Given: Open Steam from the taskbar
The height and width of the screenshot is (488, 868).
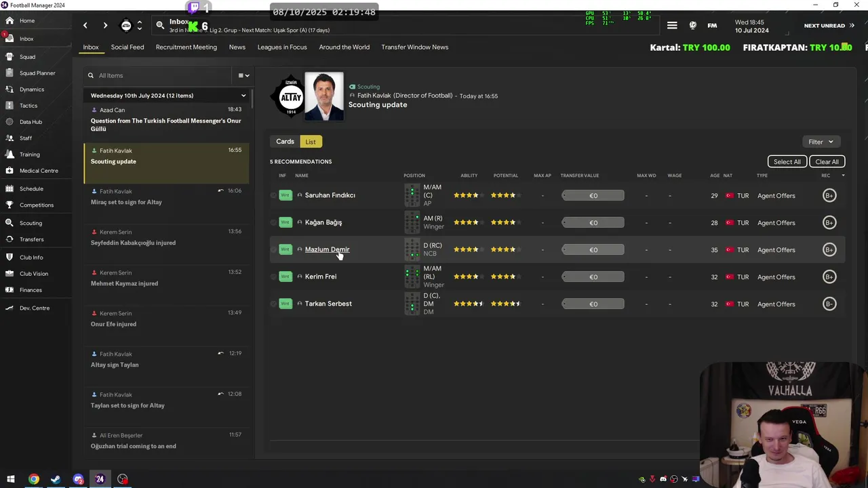Looking at the screenshot, I should point(56,479).
